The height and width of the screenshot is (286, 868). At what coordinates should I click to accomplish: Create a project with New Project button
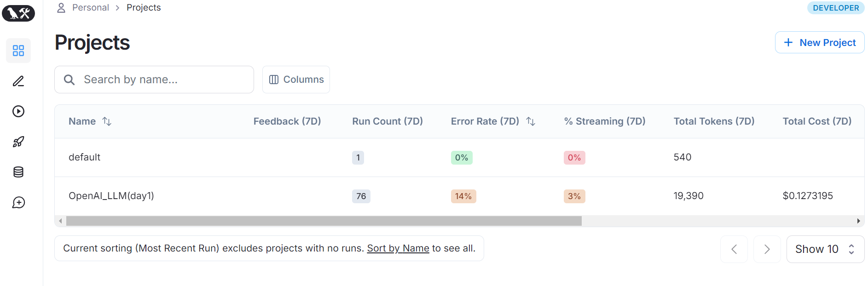pos(820,42)
